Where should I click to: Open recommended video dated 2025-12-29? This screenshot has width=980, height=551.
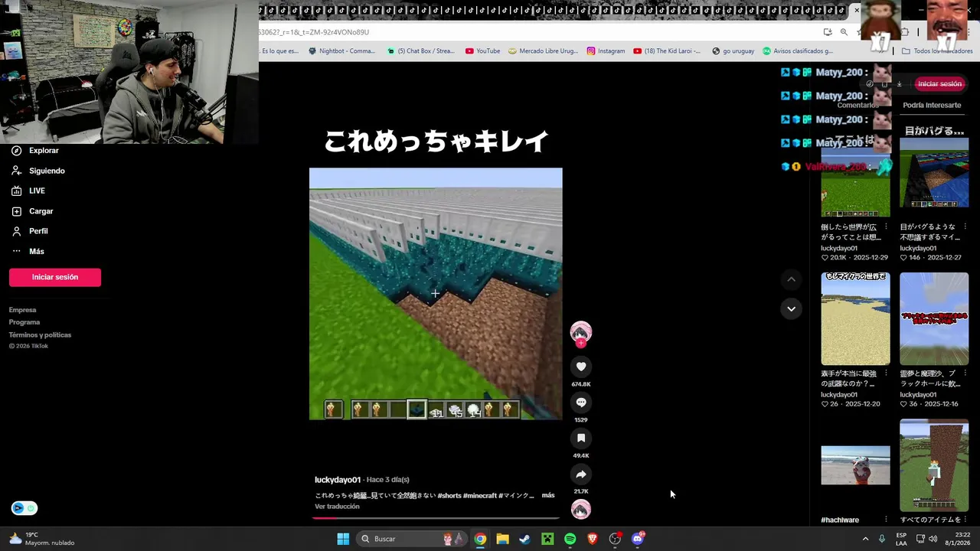[855, 177]
